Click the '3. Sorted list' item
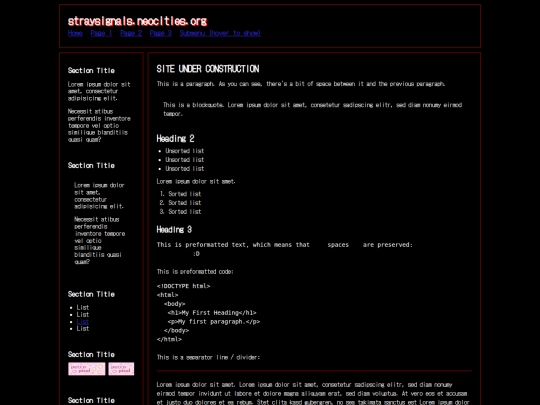 point(180,212)
